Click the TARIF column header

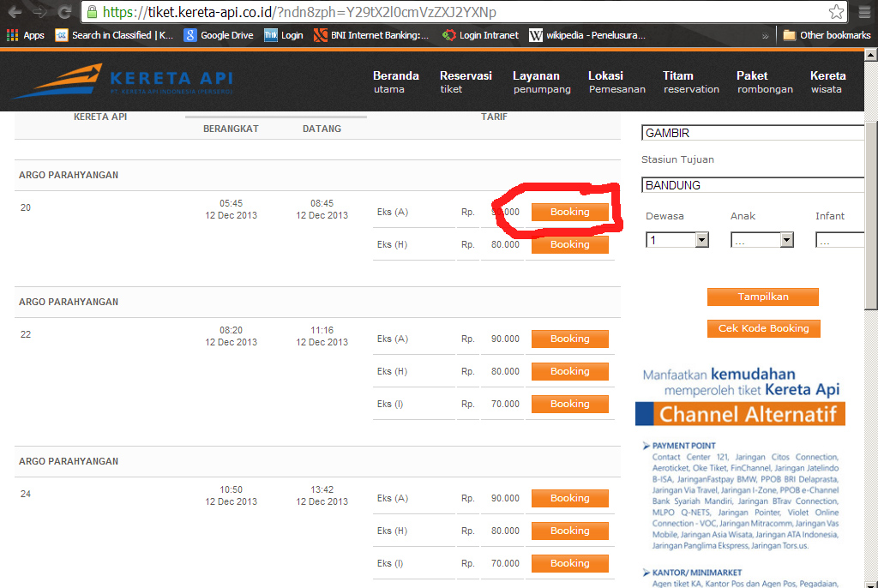click(x=494, y=117)
